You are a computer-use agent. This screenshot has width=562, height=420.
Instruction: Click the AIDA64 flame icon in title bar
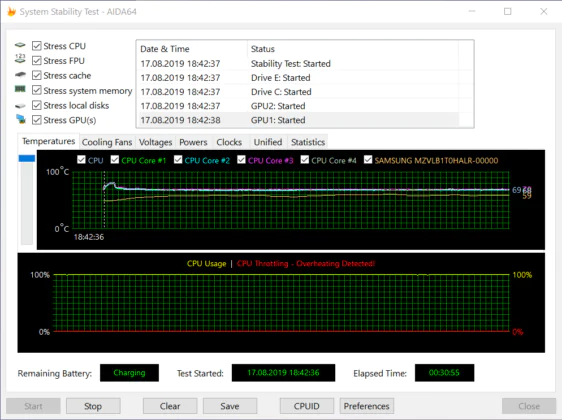click(x=11, y=12)
